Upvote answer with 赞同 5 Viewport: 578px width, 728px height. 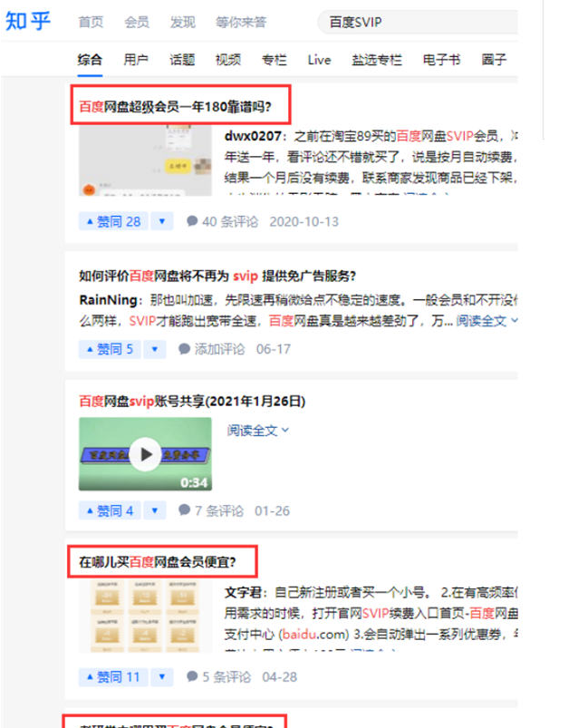coord(110,349)
